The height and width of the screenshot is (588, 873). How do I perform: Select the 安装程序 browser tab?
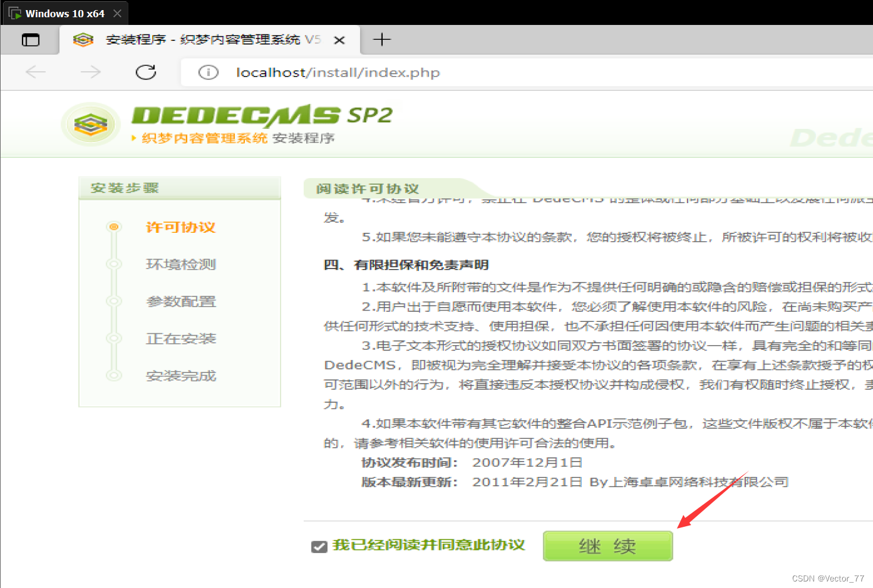pyautogui.click(x=209, y=40)
